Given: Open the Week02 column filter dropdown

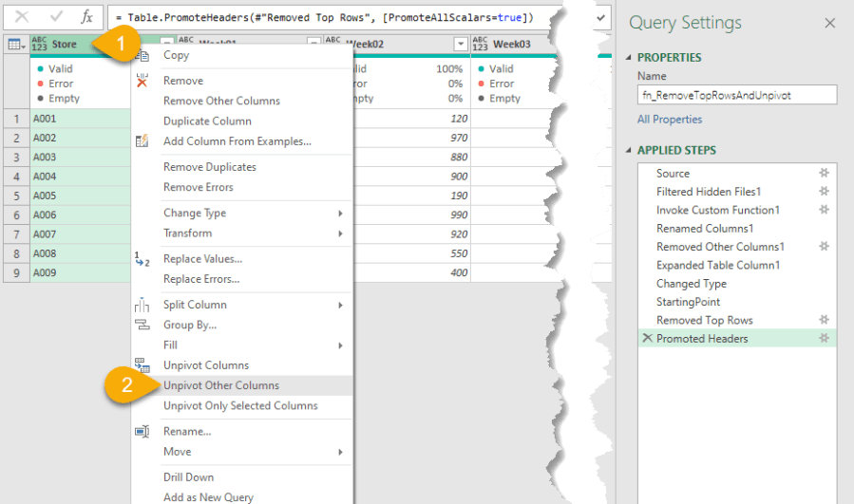Looking at the screenshot, I should (460, 45).
